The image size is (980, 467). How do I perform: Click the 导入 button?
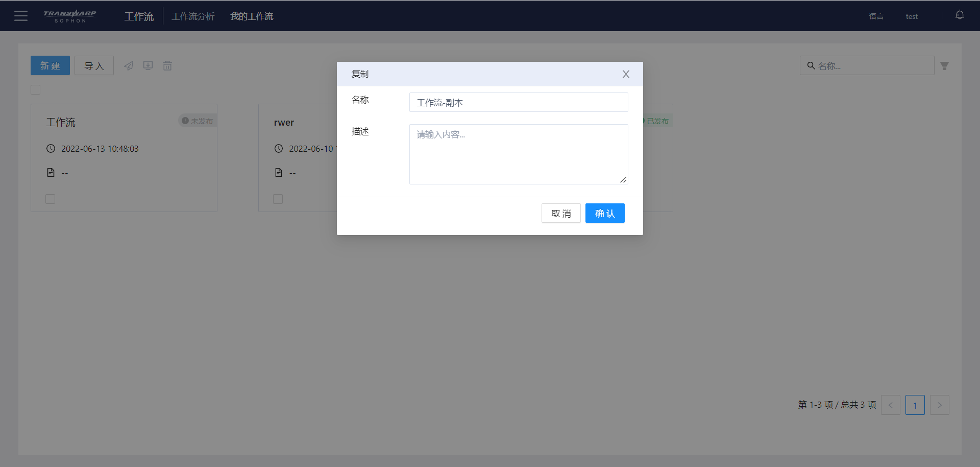[x=94, y=65]
